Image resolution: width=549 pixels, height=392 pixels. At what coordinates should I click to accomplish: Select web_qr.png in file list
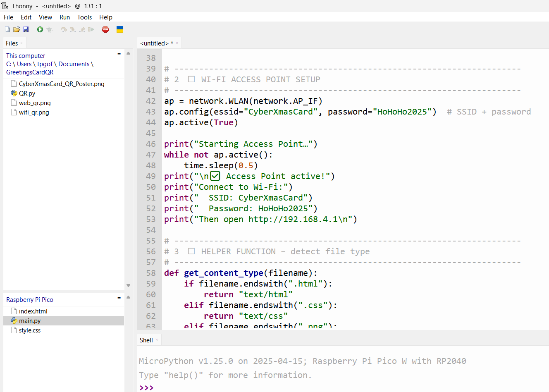(35, 103)
